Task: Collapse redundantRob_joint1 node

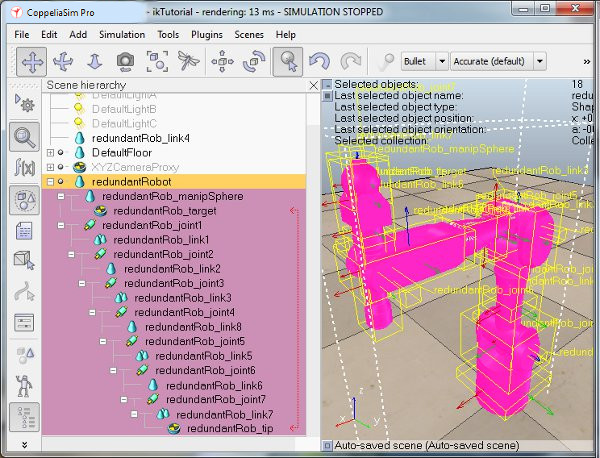Action: pyautogui.click(x=61, y=225)
